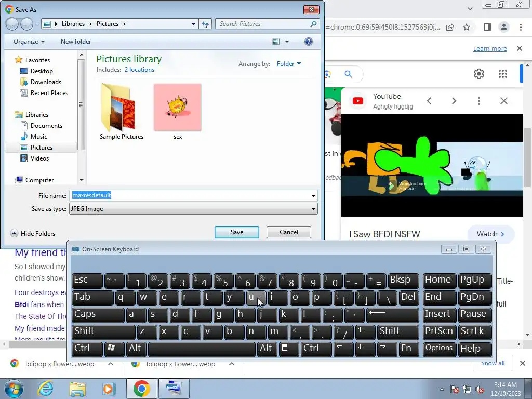Open the Chrome profile avatar
The height and width of the screenshot is (399, 532).
pyautogui.click(x=504, y=27)
